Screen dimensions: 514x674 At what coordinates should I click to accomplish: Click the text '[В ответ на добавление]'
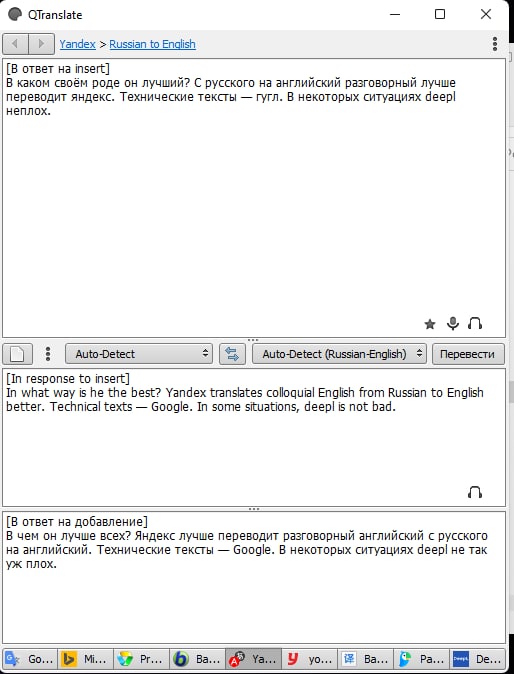click(x=77, y=522)
